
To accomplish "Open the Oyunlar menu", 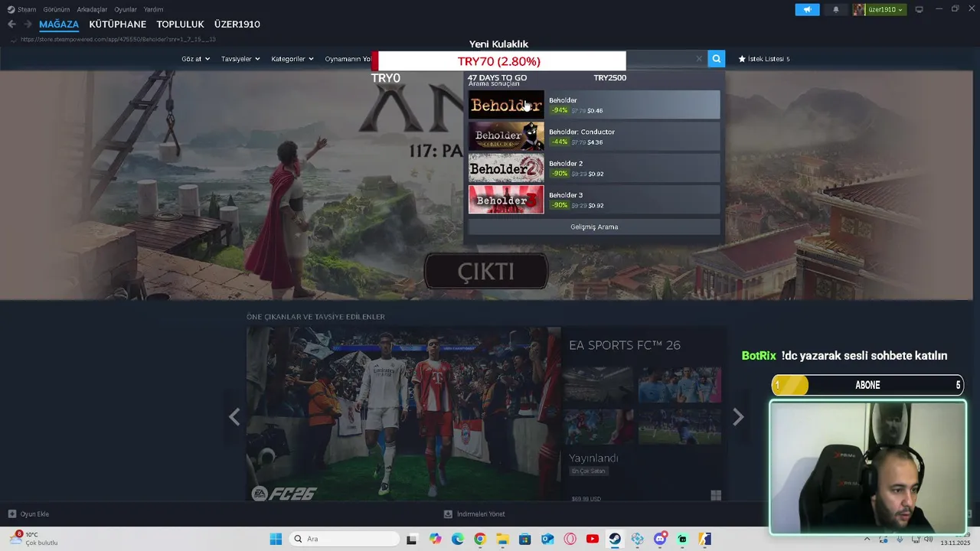I will pos(126,9).
